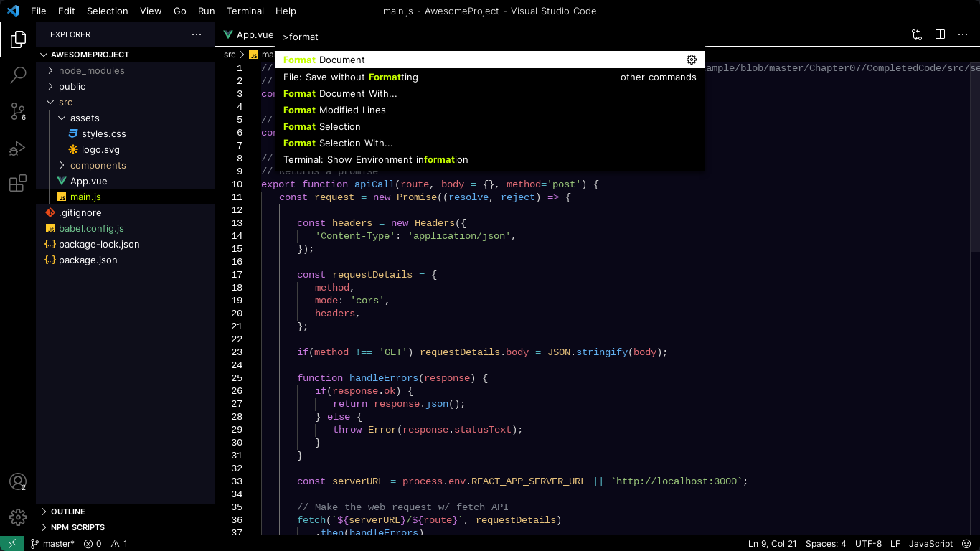Open the Terminal menu
Screen dimensions: 980x551
coord(245,11)
